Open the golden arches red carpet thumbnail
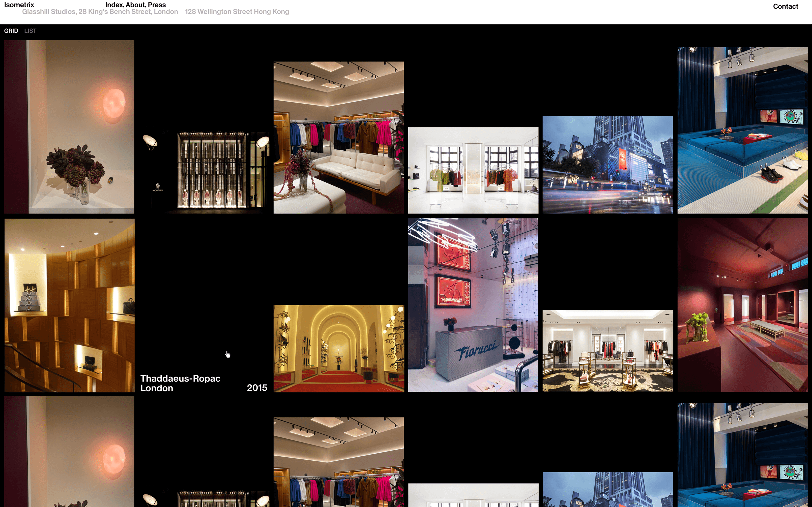This screenshot has height=507, width=812. (339, 348)
